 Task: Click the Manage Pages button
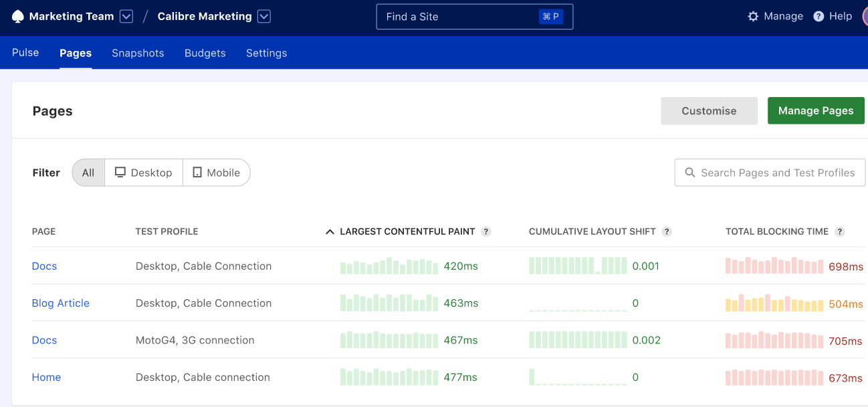point(816,110)
